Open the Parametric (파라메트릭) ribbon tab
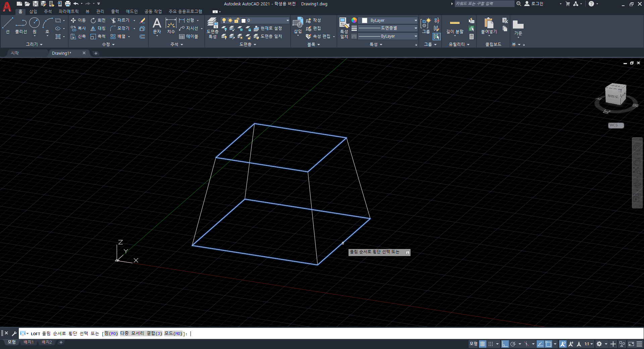This screenshot has height=349, width=644. [69, 11]
